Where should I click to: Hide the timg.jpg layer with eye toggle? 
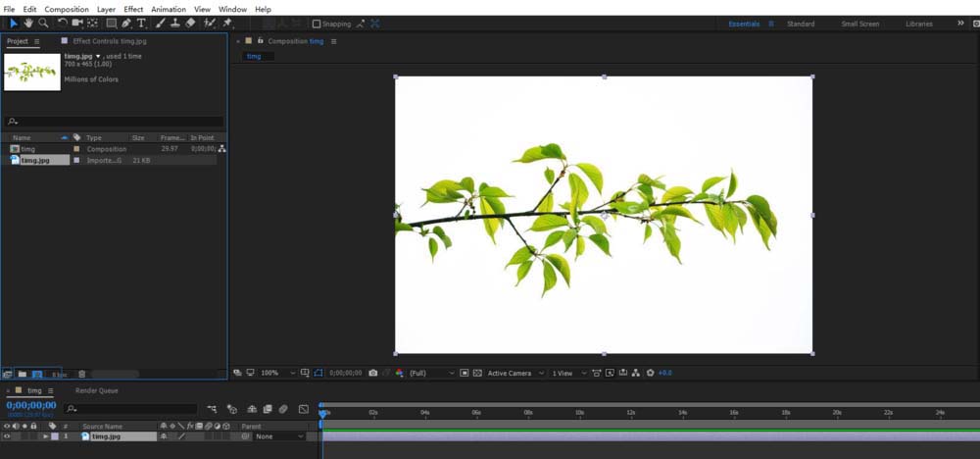point(7,436)
